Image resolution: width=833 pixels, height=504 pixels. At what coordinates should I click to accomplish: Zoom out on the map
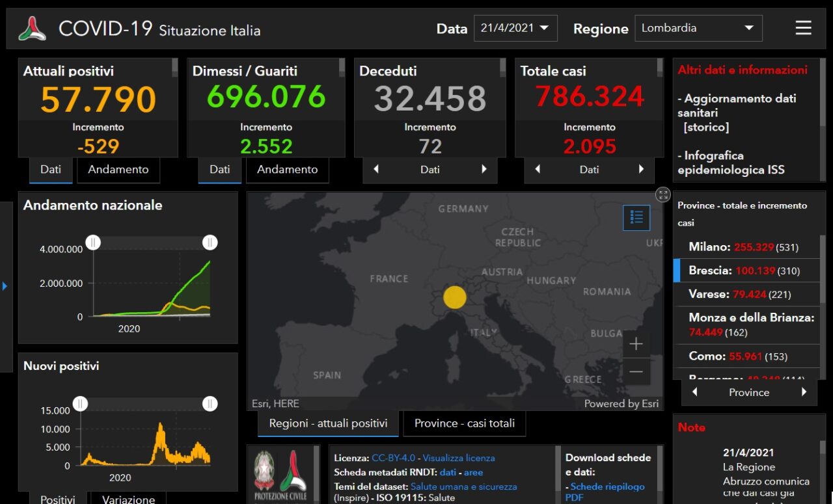click(636, 372)
